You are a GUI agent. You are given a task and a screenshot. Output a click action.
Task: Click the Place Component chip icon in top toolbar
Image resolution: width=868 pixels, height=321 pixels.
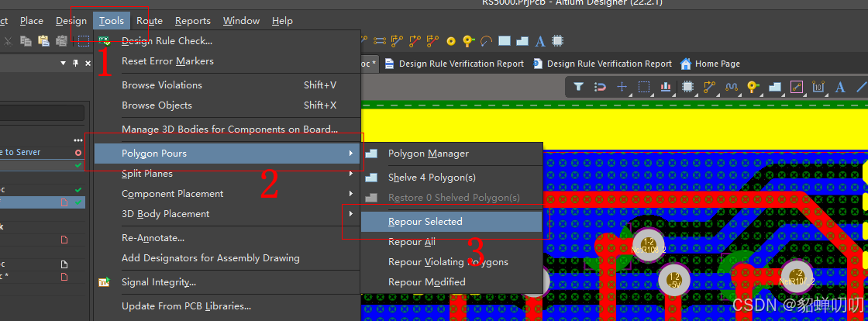tap(558, 40)
